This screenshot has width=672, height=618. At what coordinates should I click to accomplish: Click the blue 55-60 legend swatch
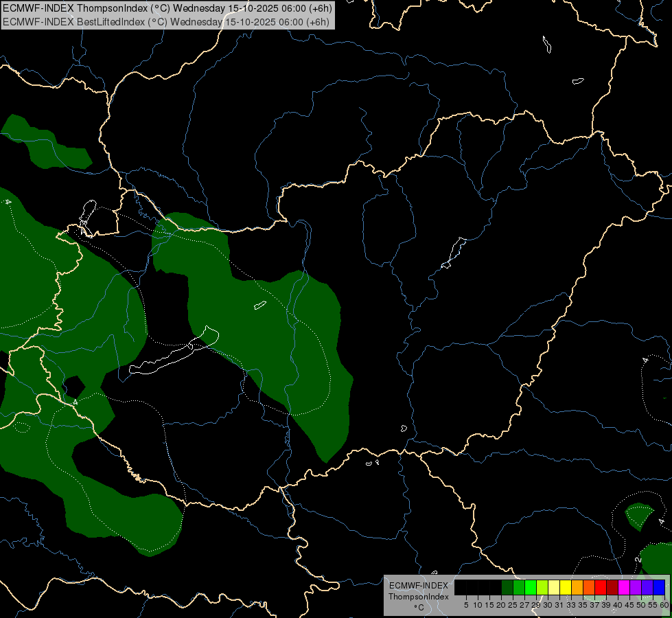[659, 587]
